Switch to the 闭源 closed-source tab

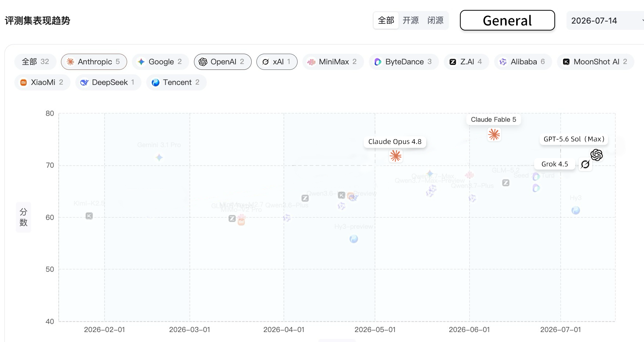pyautogui.click(x=435, y=21)
